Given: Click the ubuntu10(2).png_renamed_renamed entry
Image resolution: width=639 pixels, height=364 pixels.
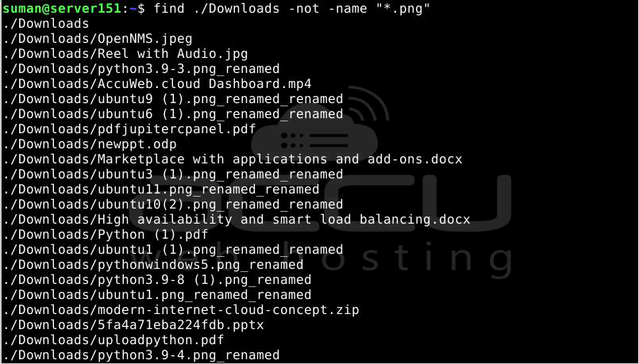Looking at the screenshot, I should tap(173, 205).
